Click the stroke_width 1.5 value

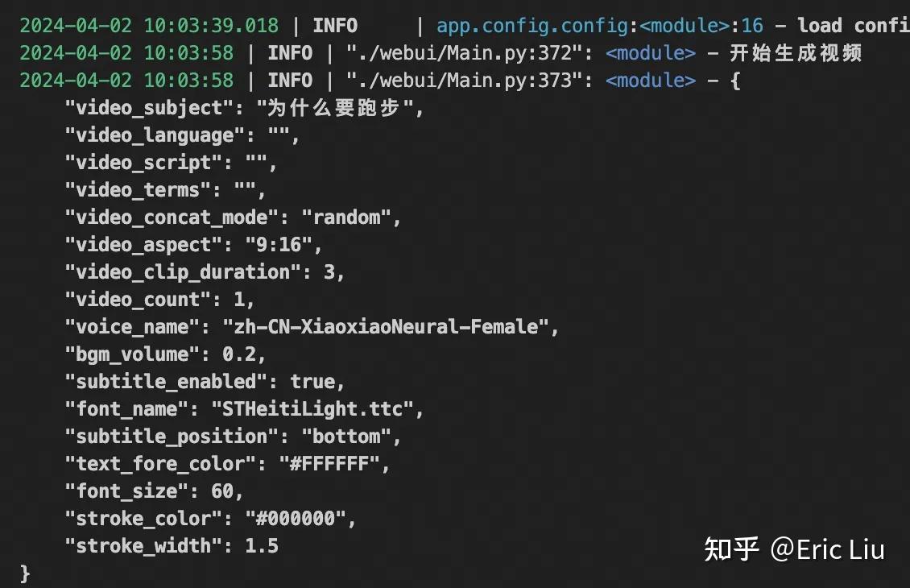262,545
